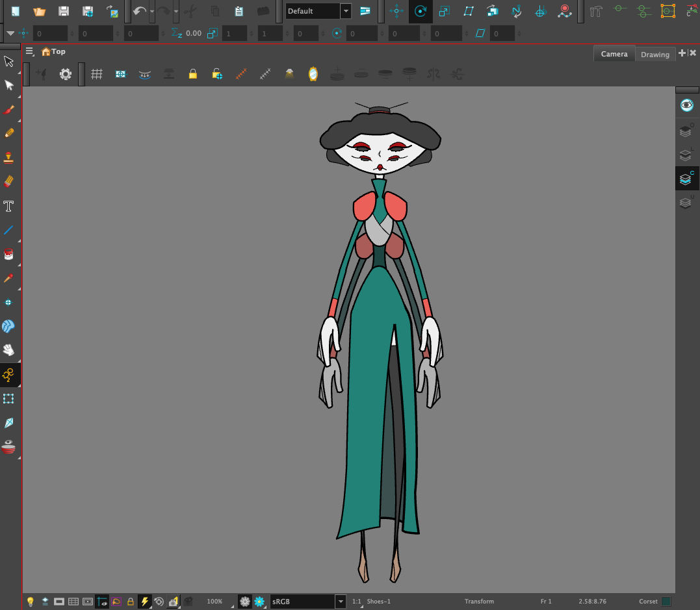700x610 pixels.
Task: Open the workspace manager icon
Action: pos(365,10)
